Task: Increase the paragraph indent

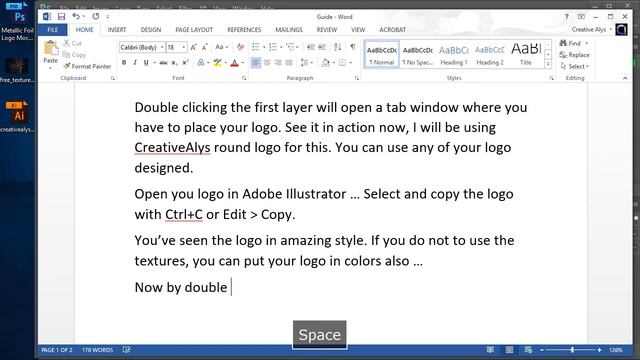Action: pos(322,47)
